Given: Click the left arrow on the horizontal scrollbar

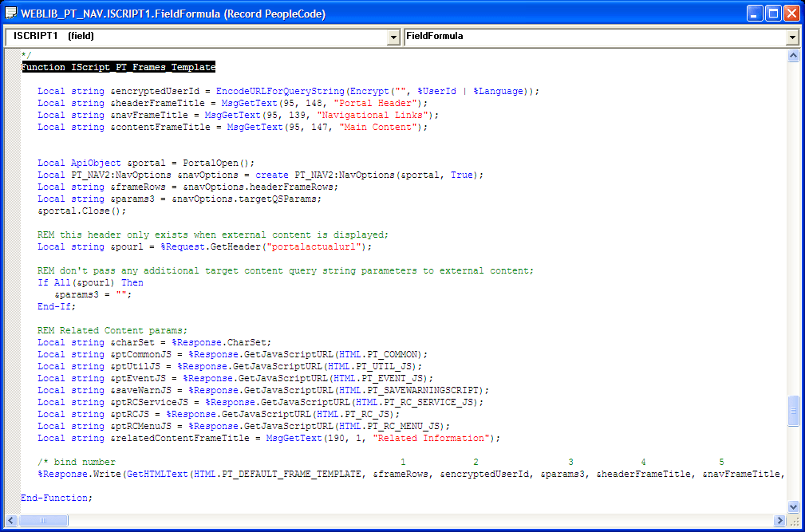Looking at the screenshot, I should (10, 520).
